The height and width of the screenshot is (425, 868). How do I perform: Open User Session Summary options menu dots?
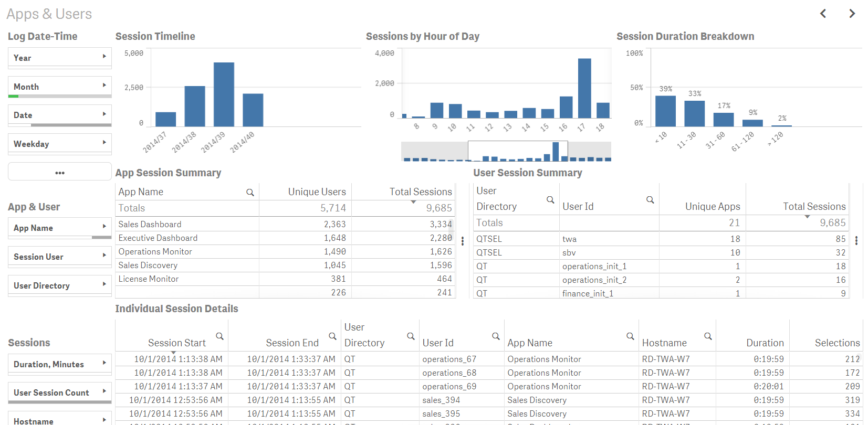pos(856,240)
